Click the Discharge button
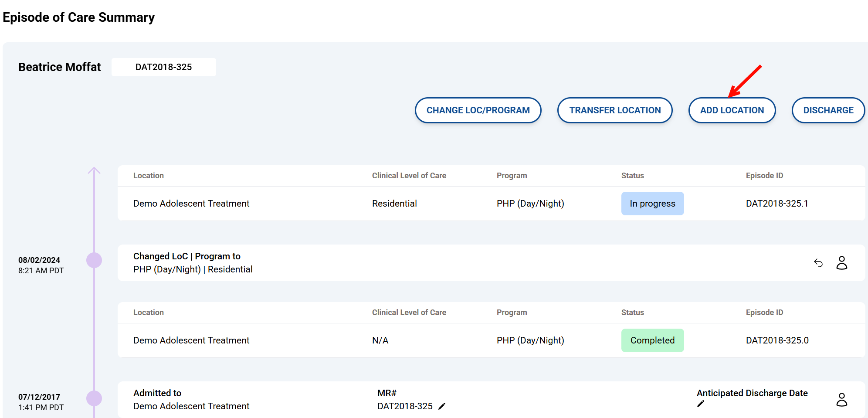Viewport: 868px width, 418px height. (x=828, y=110)
